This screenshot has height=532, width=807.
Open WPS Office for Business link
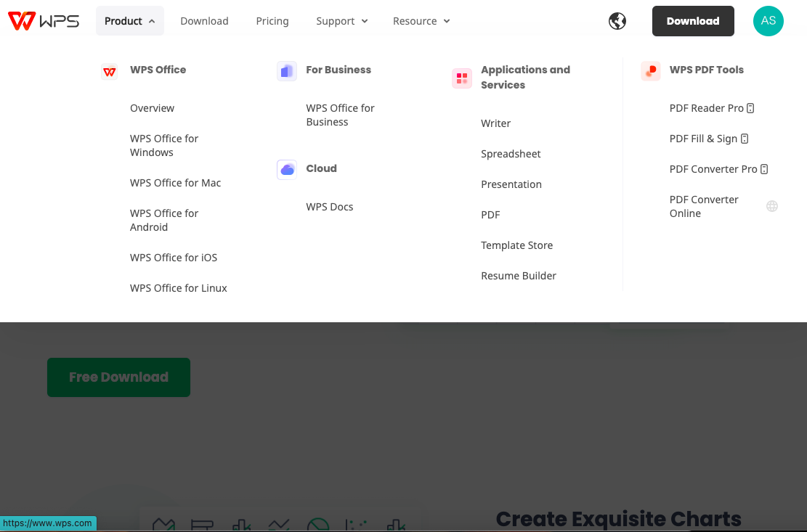tap(340, 115)
